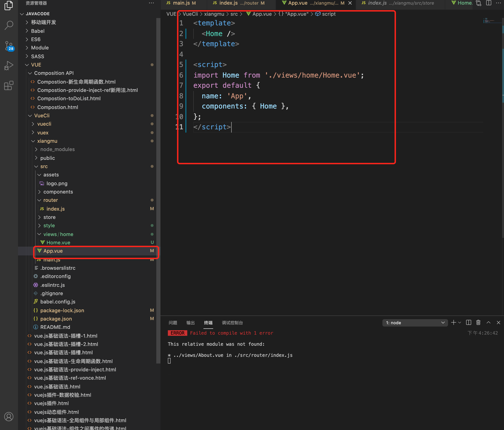Image resolution: width=504 pixels, height=430 pixels.
Task: Expand the Module folder
Action: click(x=40, y=48)
